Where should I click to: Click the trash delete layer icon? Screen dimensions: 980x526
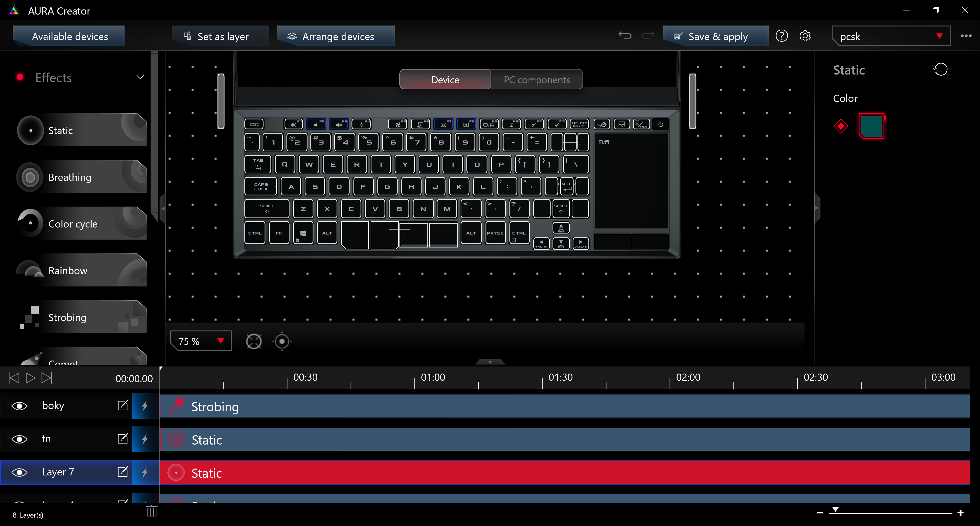pos(152,511)
